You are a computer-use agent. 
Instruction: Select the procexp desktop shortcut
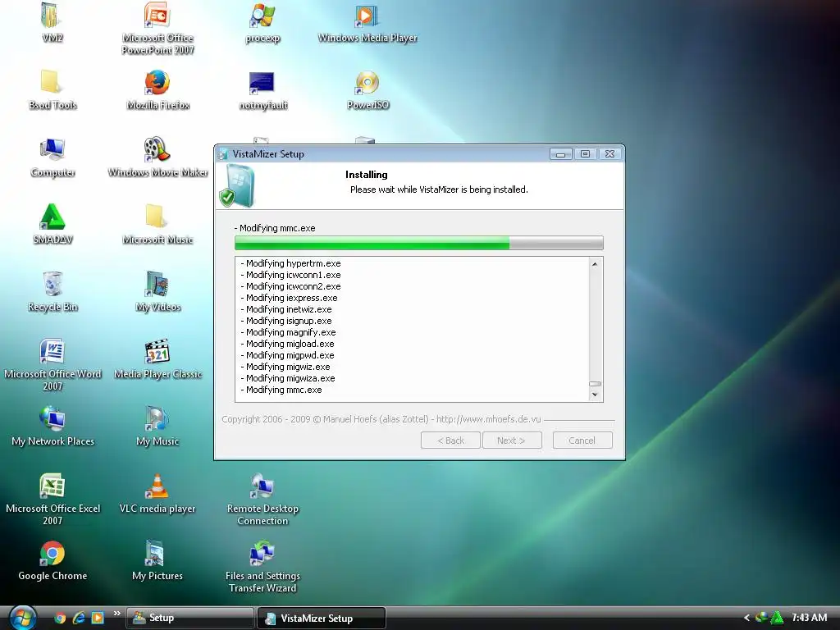click(x=262, y=22)
